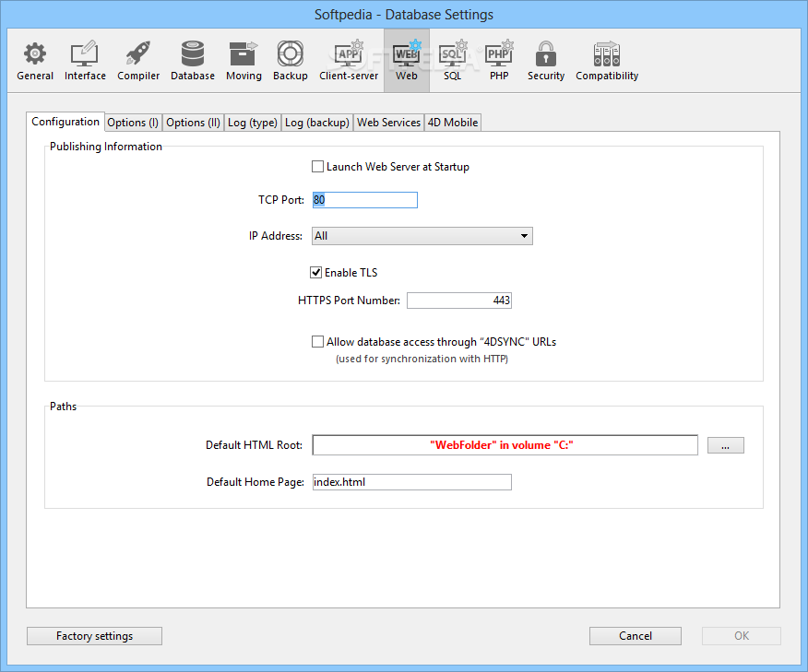Expand the IP Address dropdown
808x672 pixels.
(x=422, y=236)
